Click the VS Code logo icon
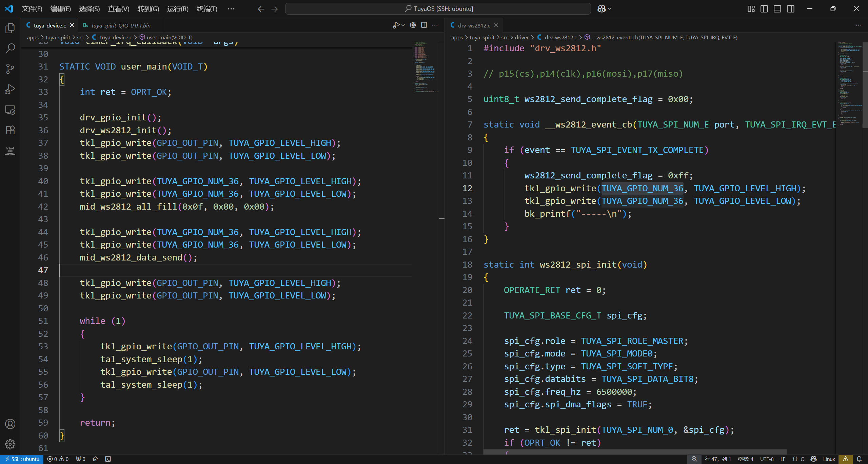 (x=9, y=9)
